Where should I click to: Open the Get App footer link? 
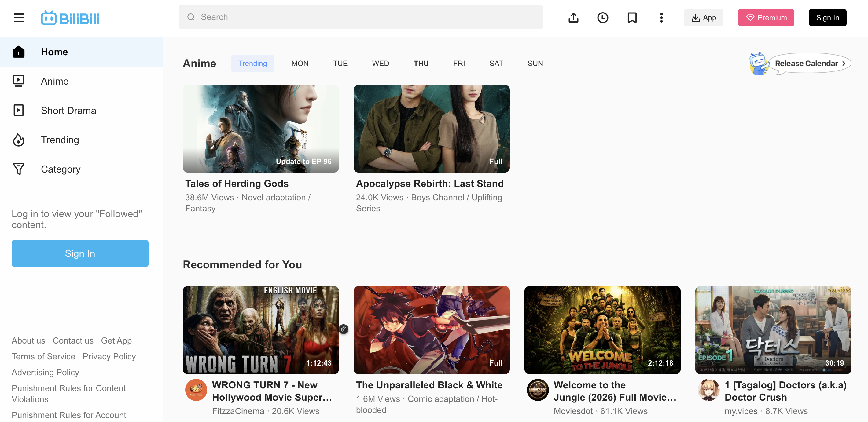point(116,340)
